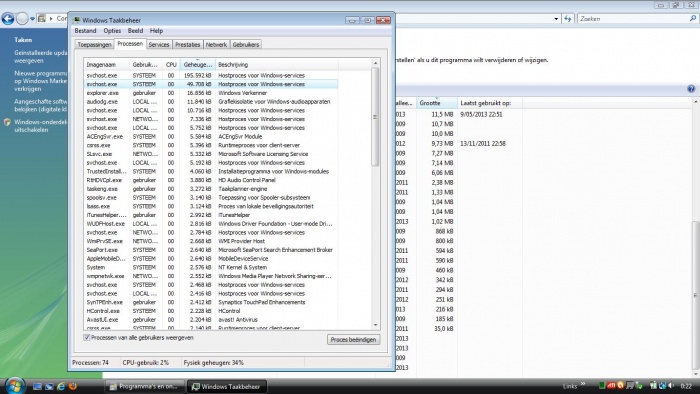Click the Proces beëindigen button
700x394 pixels.
coord(353,340)
